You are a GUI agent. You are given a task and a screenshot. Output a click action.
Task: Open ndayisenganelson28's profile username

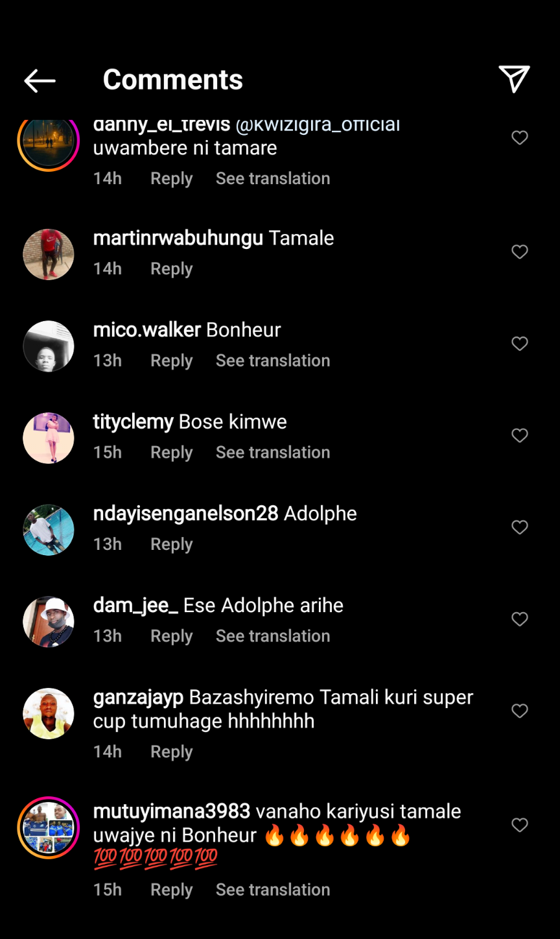(185, 514)
